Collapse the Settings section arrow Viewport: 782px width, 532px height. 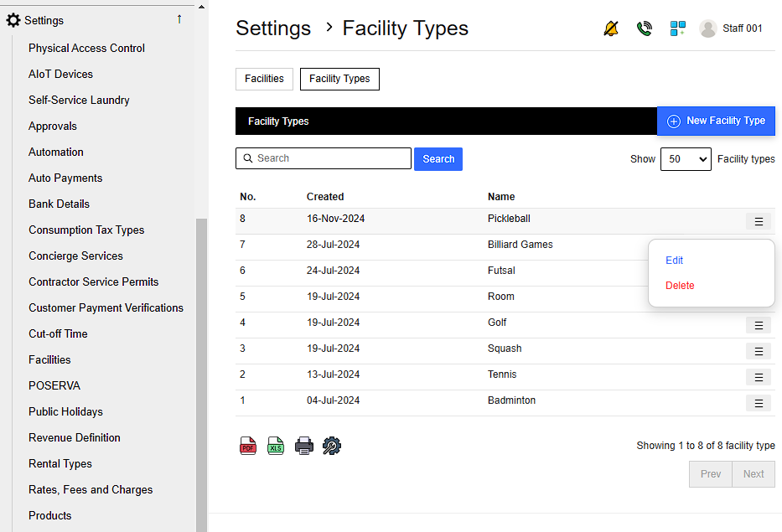pyautogui.click(x=179, y=19)
